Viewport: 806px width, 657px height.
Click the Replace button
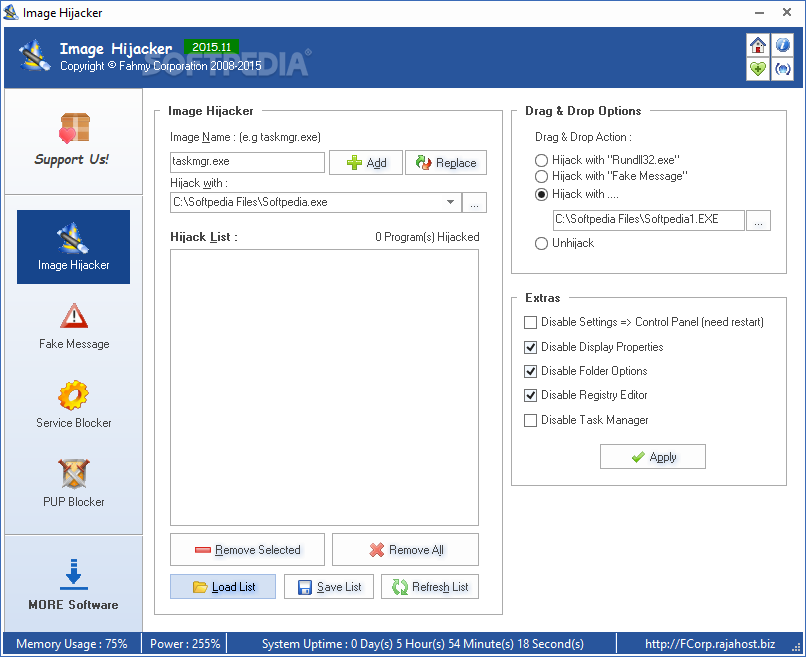point(446,162)
